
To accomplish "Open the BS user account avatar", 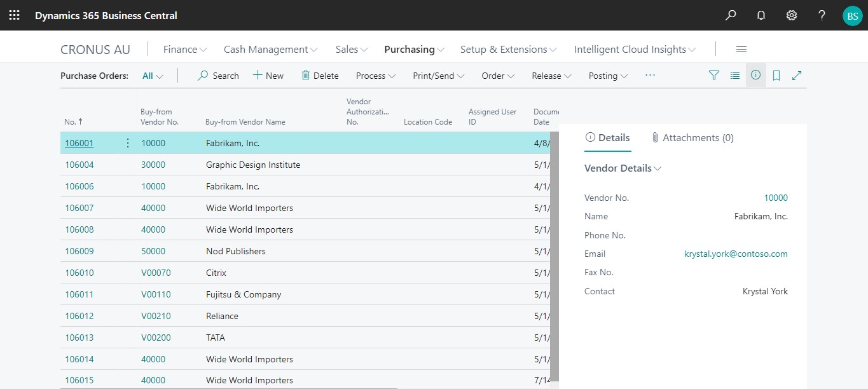I will point(852,16).
